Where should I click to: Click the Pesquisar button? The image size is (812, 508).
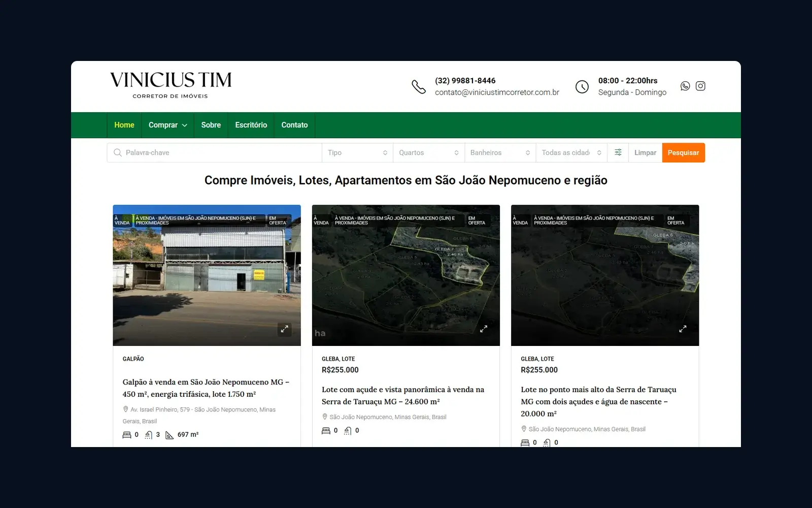click(x=683, y=152)
